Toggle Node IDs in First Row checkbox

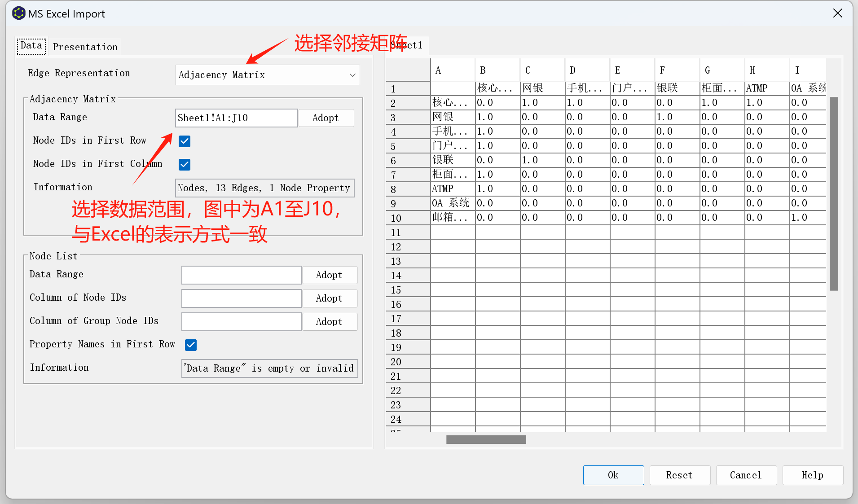click(185, 141)
